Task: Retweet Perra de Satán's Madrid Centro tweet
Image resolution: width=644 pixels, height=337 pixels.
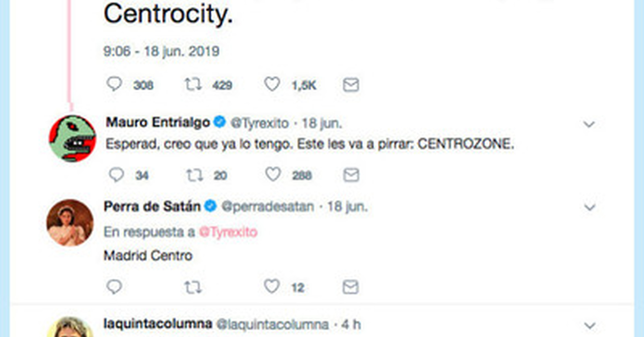Action: 193,287
